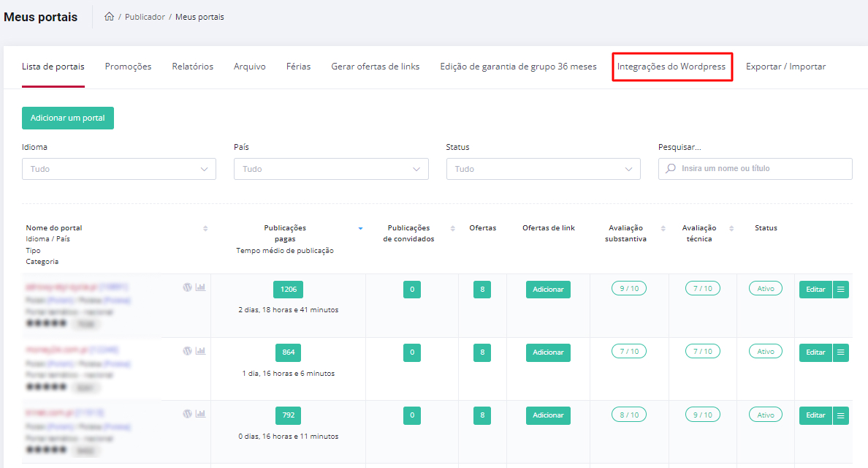
Task: Click Ativo status in the 864 row
Action: coord(766,352)
